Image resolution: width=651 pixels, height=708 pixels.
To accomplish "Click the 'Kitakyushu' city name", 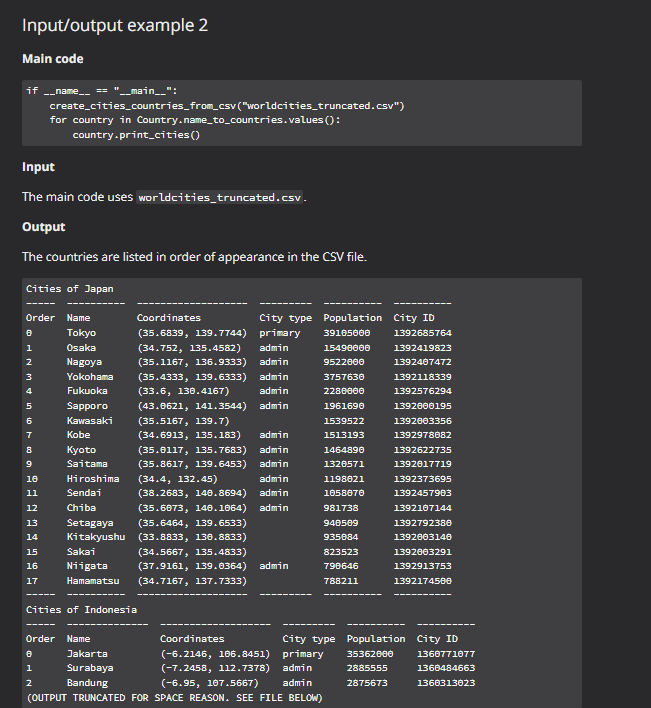I will 96,536.
